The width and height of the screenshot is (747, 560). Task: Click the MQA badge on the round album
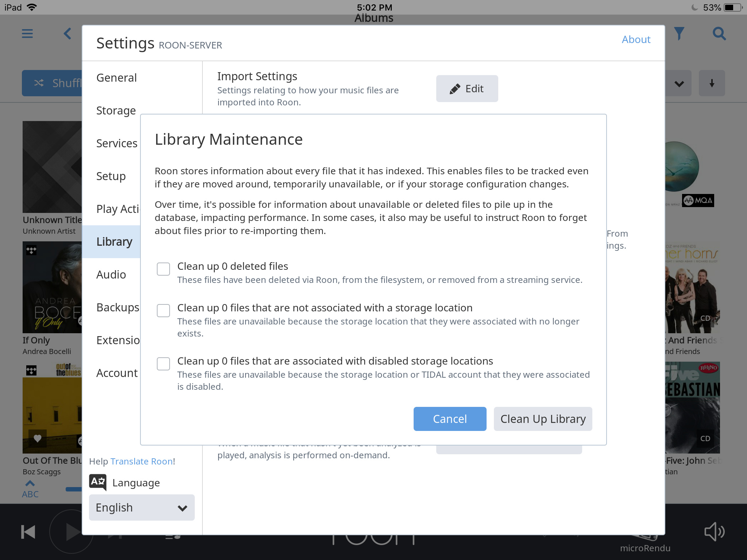pyautogui.click(x=698, y=200)
